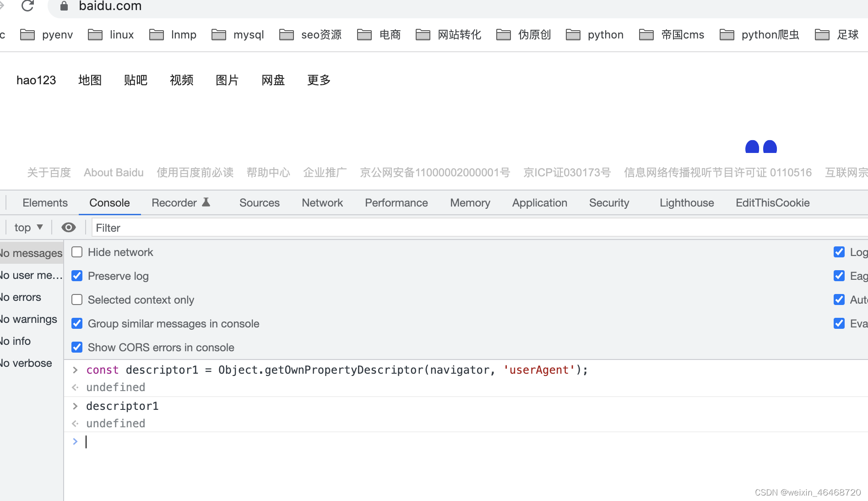Image resolution: width=868 pixels, height=501 pixels.
Task: Click the Recorder flask icon
Action: tap(206, 202)
